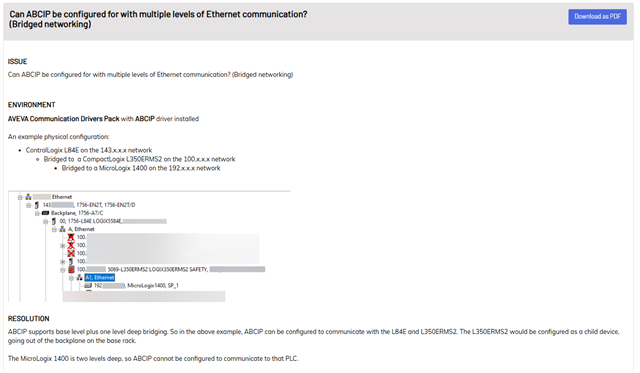Screen dimensions: 640x373
Task: Click the article title about Bridged networking
Action: (x=158, y=19)
